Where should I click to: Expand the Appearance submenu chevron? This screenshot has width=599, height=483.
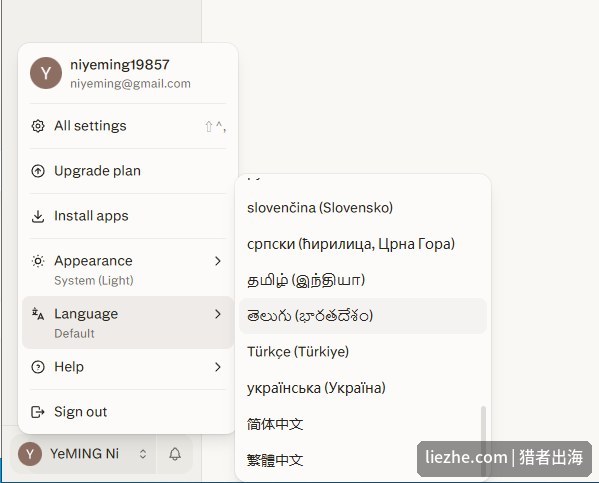tap(218, 261)
